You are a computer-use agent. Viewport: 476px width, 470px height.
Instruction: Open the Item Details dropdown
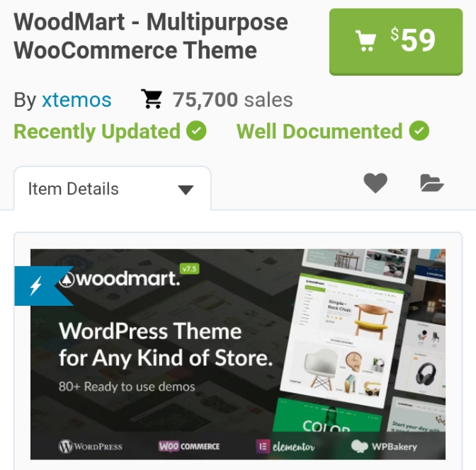pyautogui.click(x=113, y=188)
